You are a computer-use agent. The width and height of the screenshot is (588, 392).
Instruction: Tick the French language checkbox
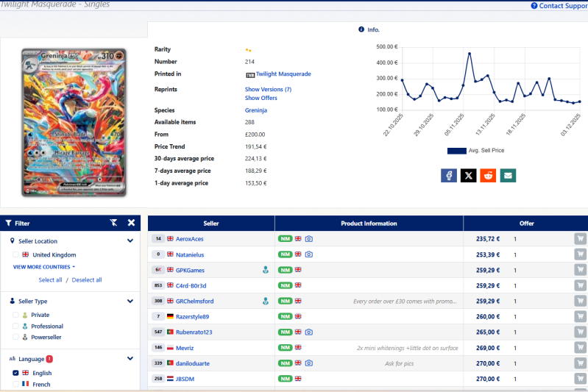pyautogui.click(x=15, y=384)
